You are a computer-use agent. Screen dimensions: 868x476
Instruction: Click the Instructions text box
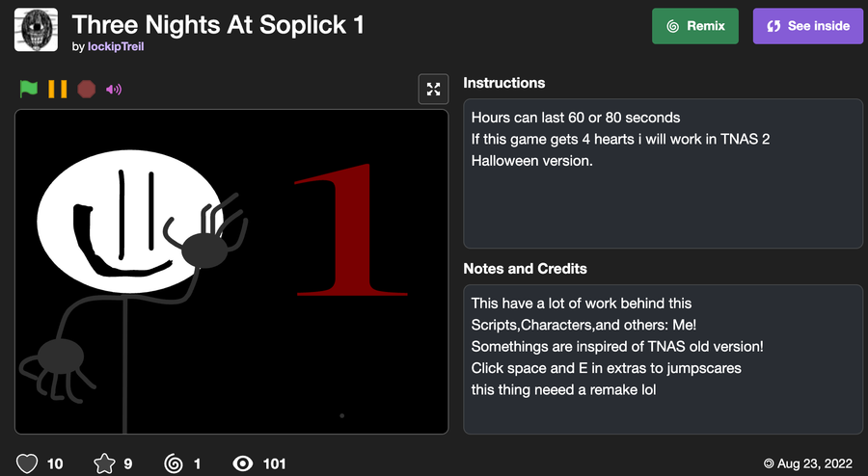pyautogui.click(x=663, y=173)
